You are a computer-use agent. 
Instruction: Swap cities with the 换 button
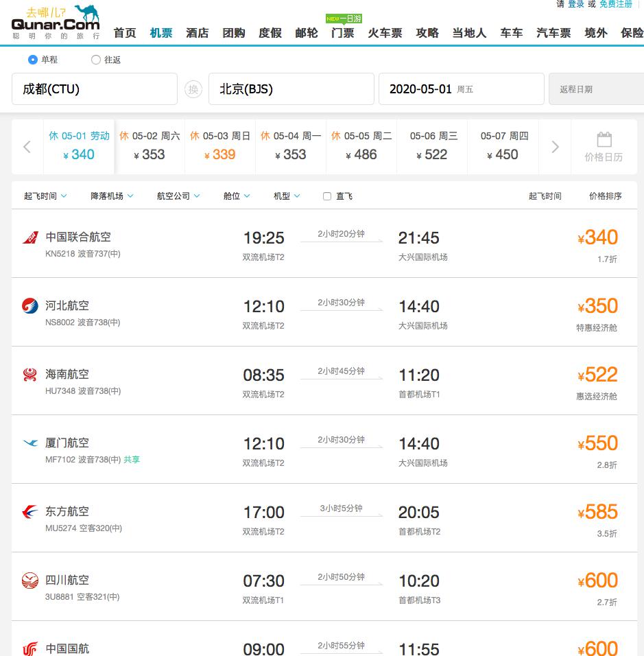point(193,89)
